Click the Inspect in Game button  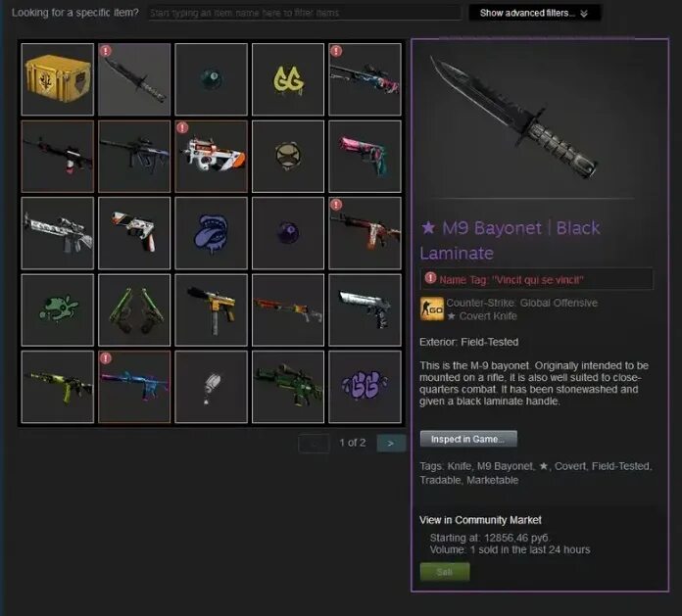[x=468, y=439]
